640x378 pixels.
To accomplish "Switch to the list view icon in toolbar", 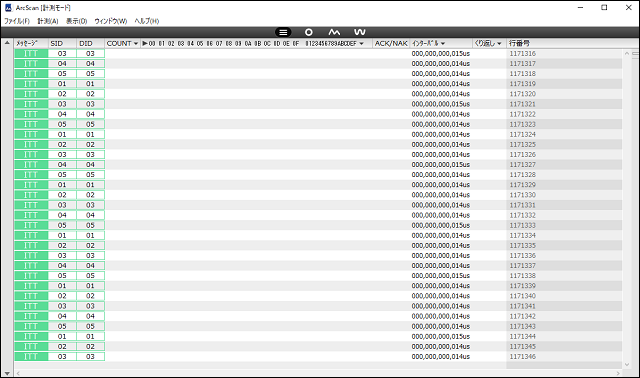I will coord(283,32).
